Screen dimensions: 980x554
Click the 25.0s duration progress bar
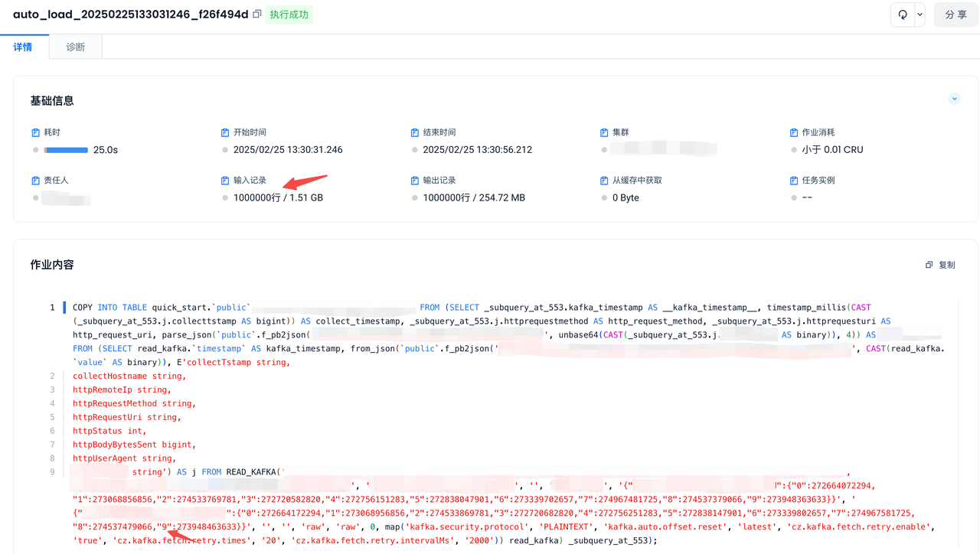click(x=66, y=150)
